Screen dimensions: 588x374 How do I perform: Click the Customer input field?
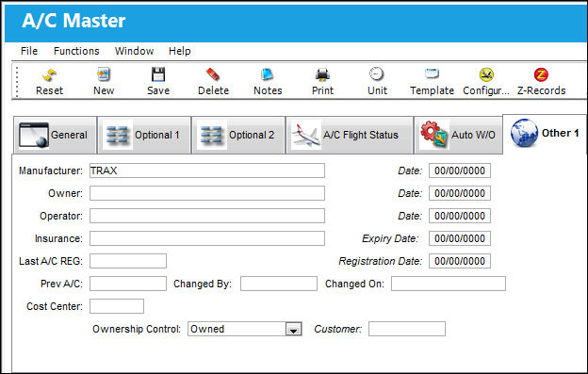(x=407, y=329)
